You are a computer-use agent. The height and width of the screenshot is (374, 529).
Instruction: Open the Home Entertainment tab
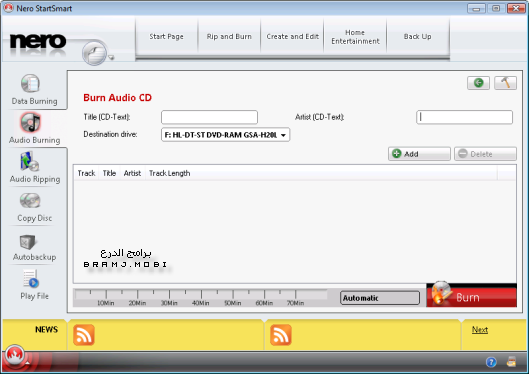point(355,36)
